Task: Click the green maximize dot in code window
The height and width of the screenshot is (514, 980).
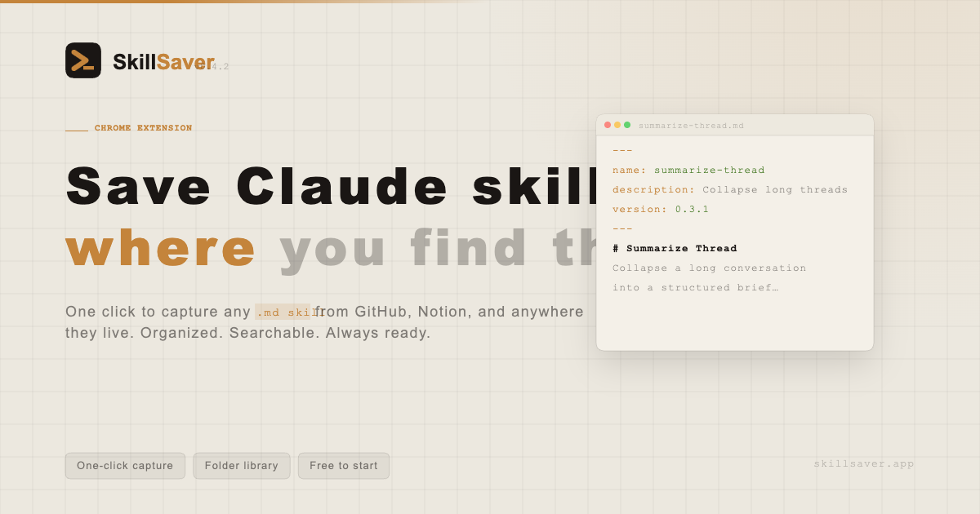Action: click(627, 125)
